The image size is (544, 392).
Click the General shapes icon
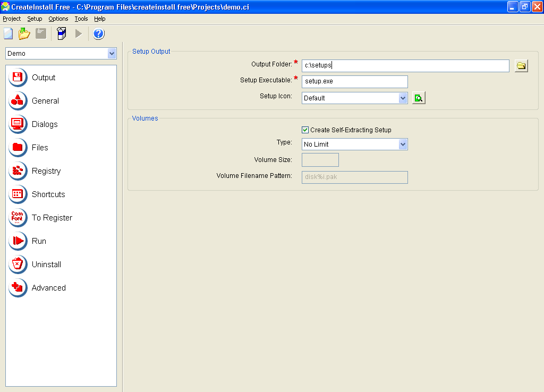18,100
